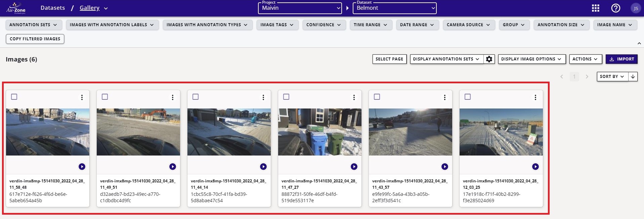The width and height of the screenshot is (644, 219).
Task: Expand the Camera Source filter
Action: click(468, 25)
